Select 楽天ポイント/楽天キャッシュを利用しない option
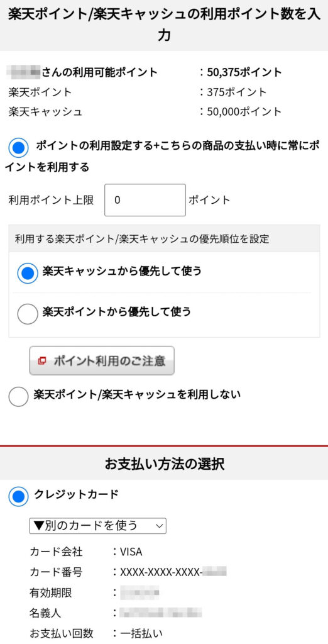Screen dimensions: 328x644 point(18,397)
